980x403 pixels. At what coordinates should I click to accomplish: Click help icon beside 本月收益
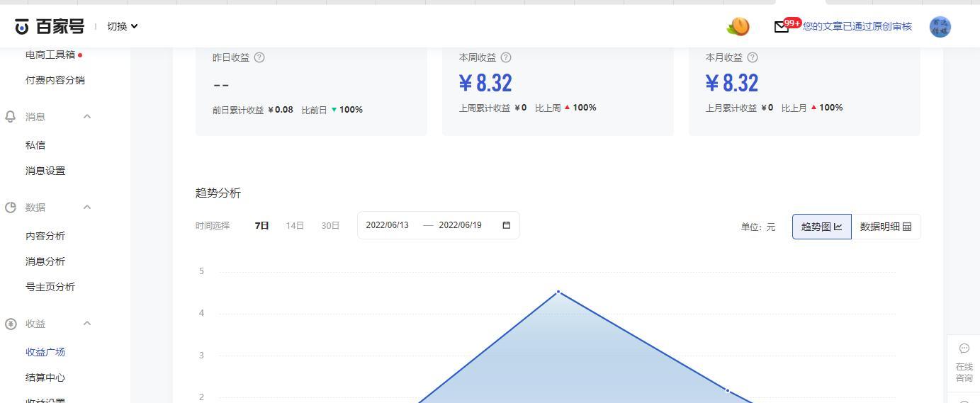[x=753, y=57]
